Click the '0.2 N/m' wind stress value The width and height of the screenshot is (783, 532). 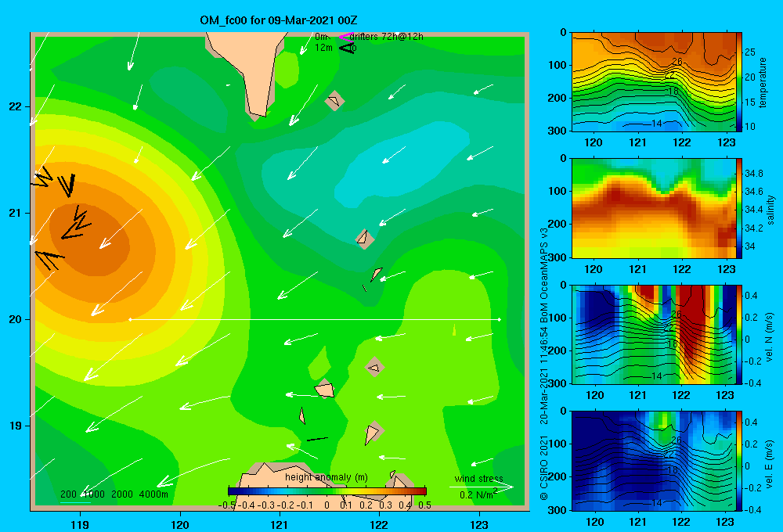click(x=478, y=495)
